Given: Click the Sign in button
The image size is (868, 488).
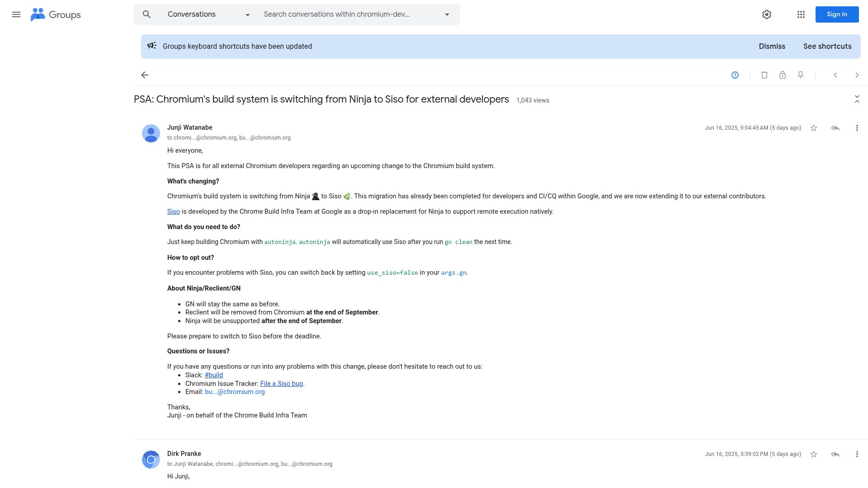Looking at the screenshot, I should [x=837, y=14].
